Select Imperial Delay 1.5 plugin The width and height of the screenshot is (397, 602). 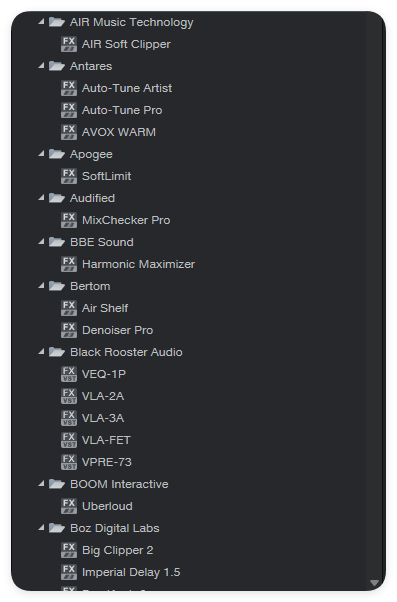[131, 572]
